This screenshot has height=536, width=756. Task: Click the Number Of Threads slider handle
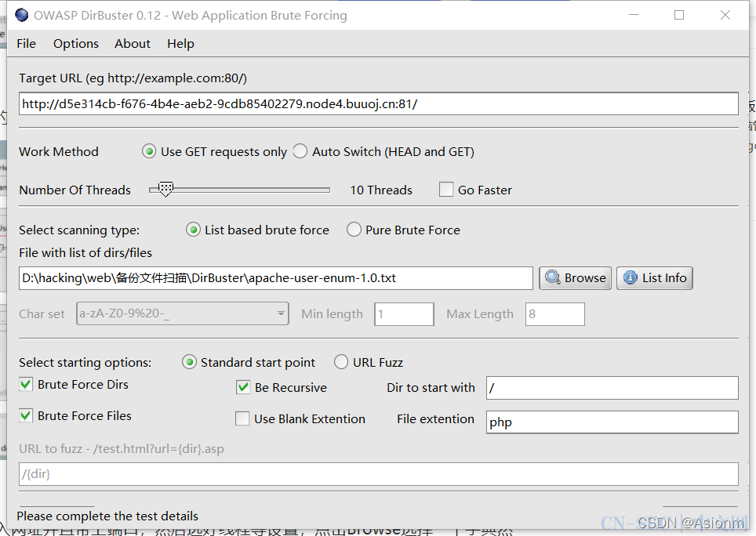[x=165, y=189]
